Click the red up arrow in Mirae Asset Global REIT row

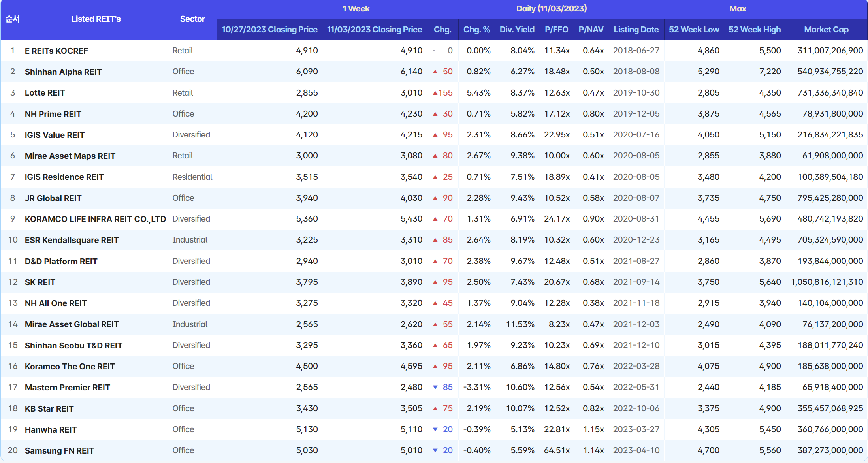point(435,324)
